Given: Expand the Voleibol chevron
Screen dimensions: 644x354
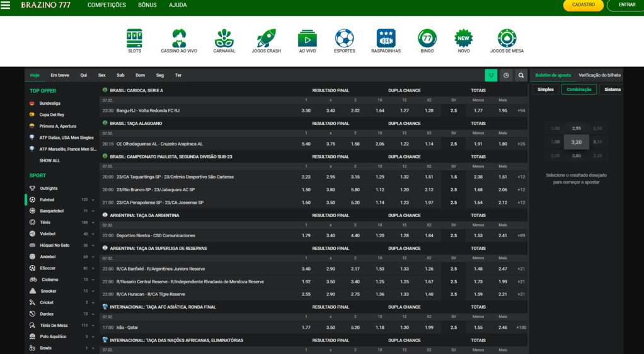Looking at the screenshot, I should [93, 234].
